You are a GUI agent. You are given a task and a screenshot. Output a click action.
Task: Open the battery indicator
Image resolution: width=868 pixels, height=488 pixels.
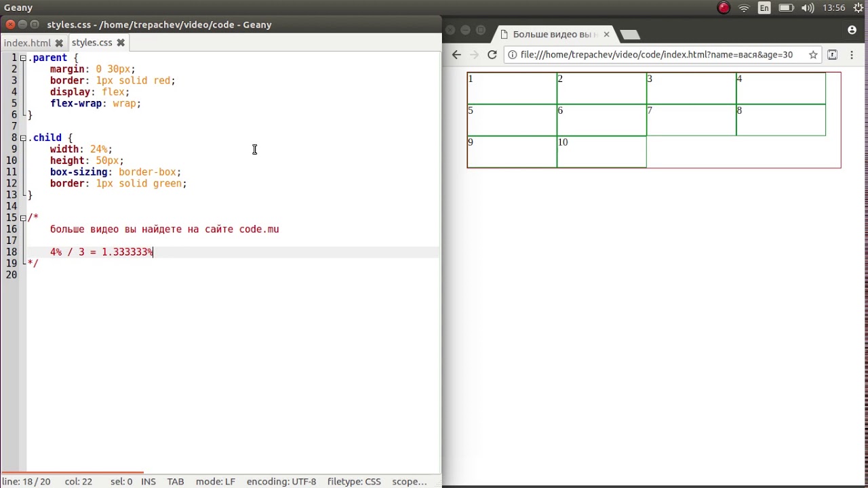786,8
